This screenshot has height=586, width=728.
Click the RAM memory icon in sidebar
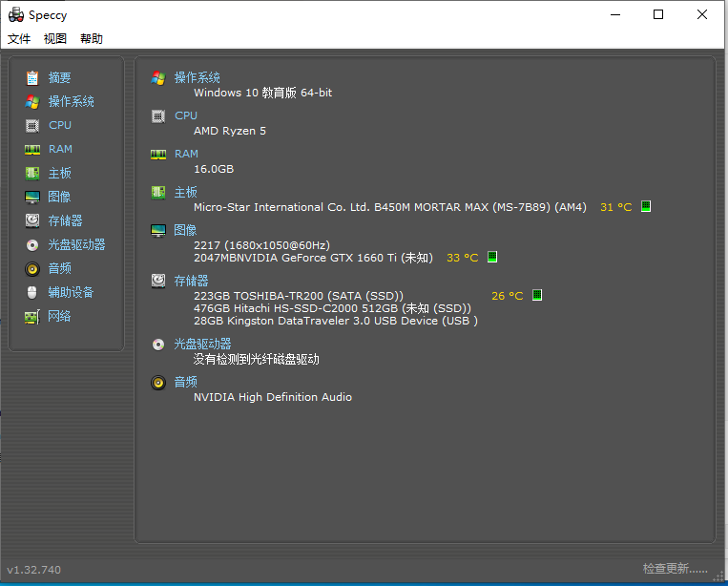pyautogui.click(x=32, y=149)
